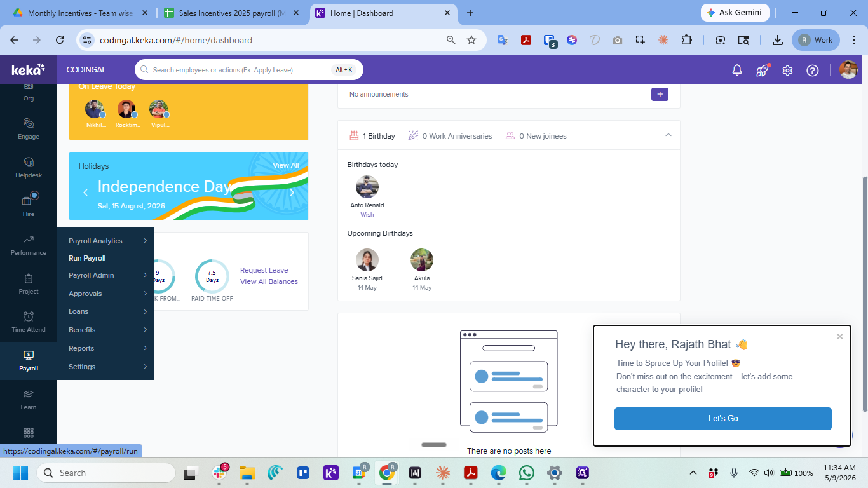868x488 pixels.
Task: Show previous holiday with left arrow
Action: pos(85,192)
